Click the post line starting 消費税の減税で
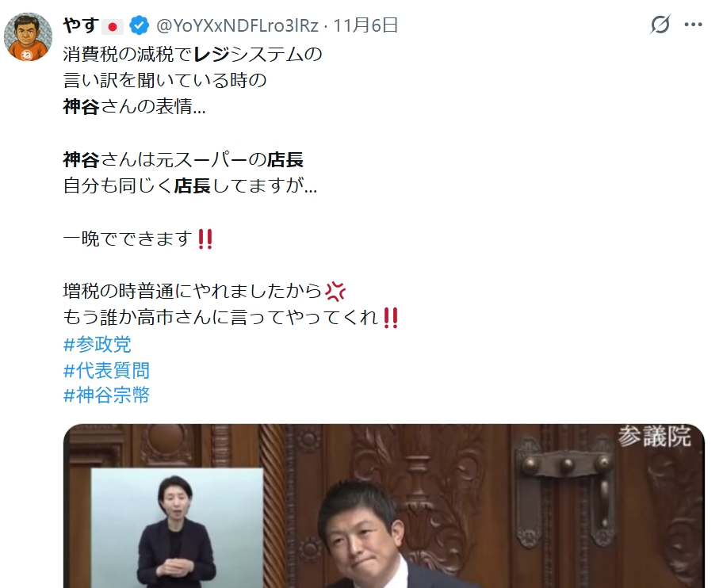The image size is (723, 588). (193, 55)
